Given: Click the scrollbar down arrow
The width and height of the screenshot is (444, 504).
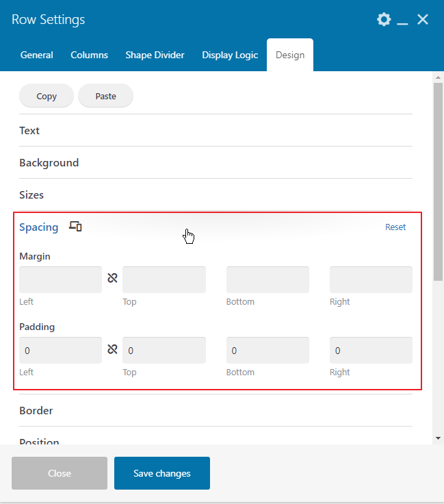Looking at the screenshot, I should click(x=439, y=438).
